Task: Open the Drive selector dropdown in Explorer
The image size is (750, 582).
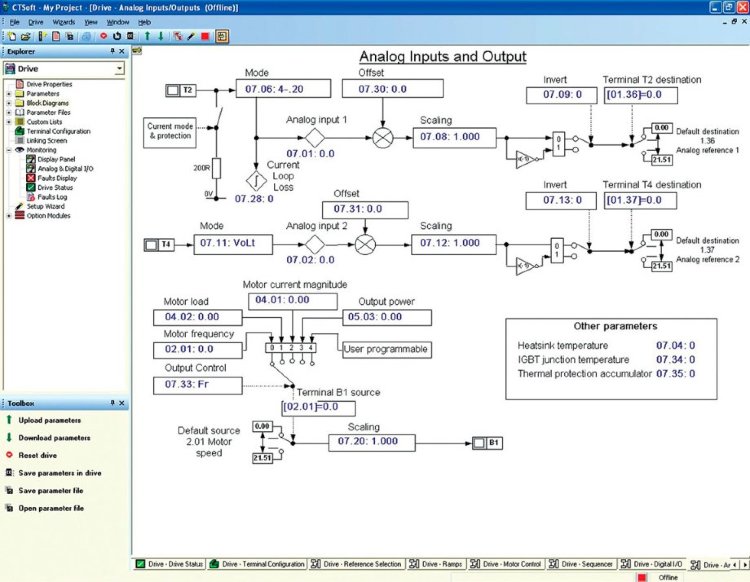Action: (120, 69)
